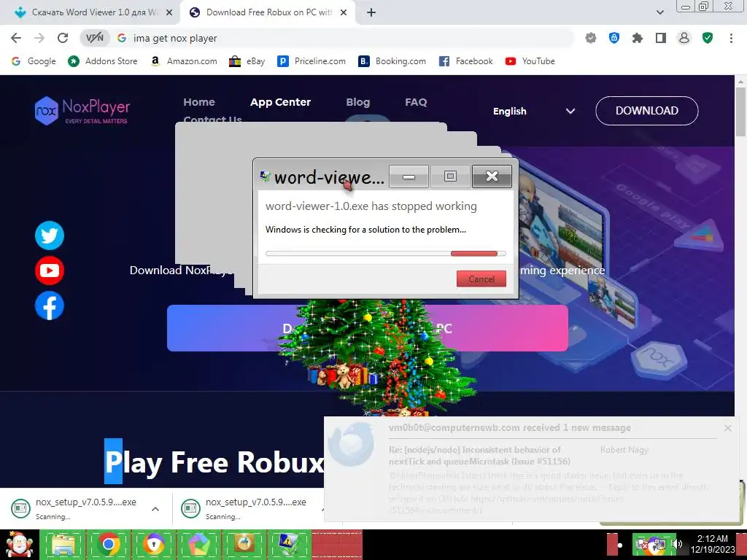
Task: Toggle the VPN badge in the address bar
Action: tap(94, 38)
